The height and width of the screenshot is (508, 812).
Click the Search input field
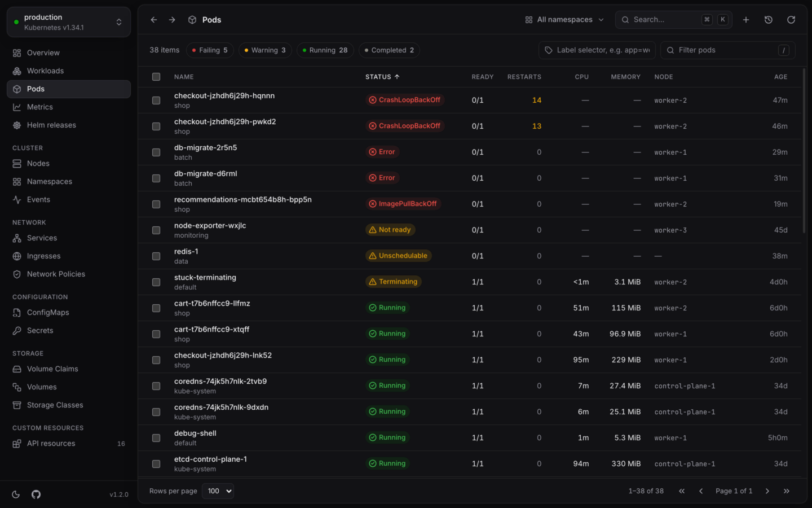(674, 20)
